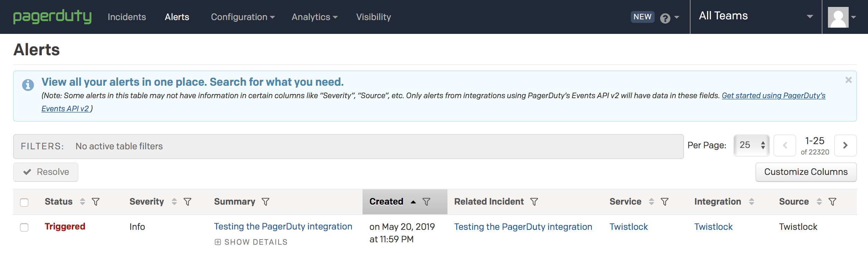Filter by Status using funnel icon
Image resolution: width=868 pixels, height=253 pixels.
pos(96,202)
